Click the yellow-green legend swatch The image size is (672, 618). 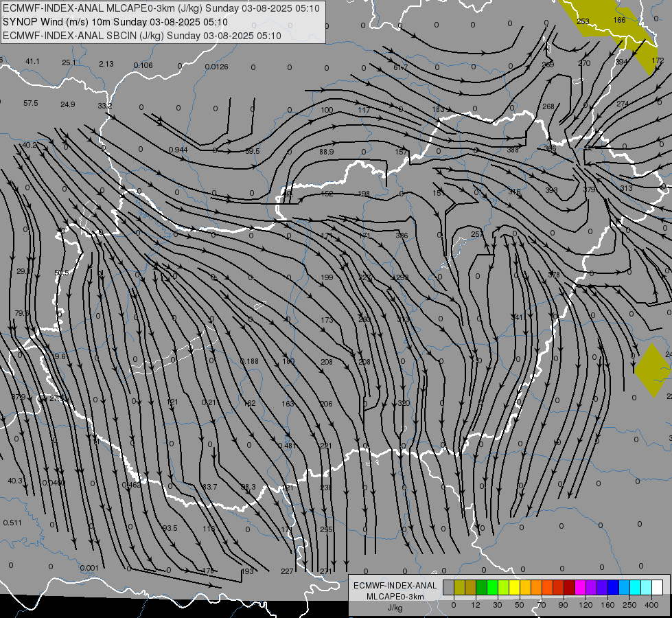504,587
